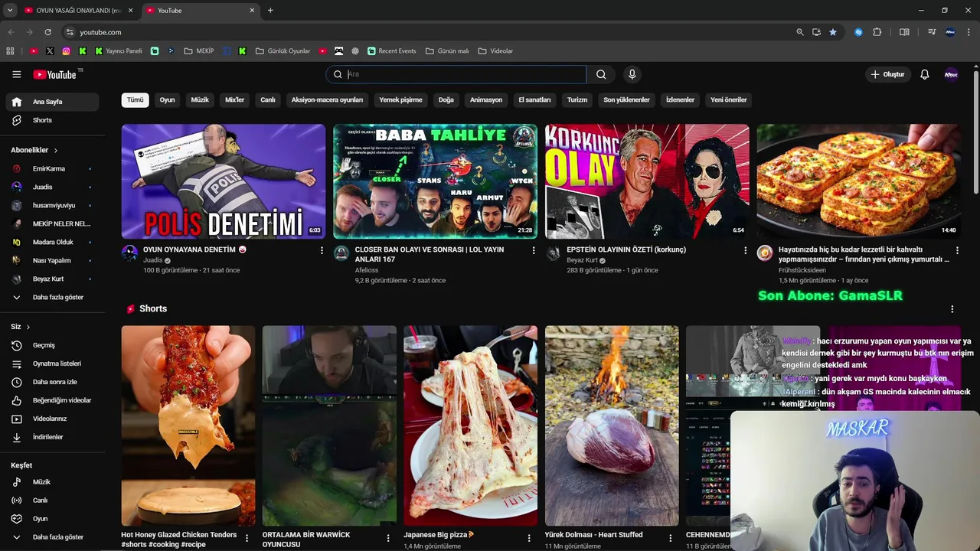This screenshot has width=980, height=551.
Task: Open the browser extensions puzzle icon
Action: coord(877,32)
